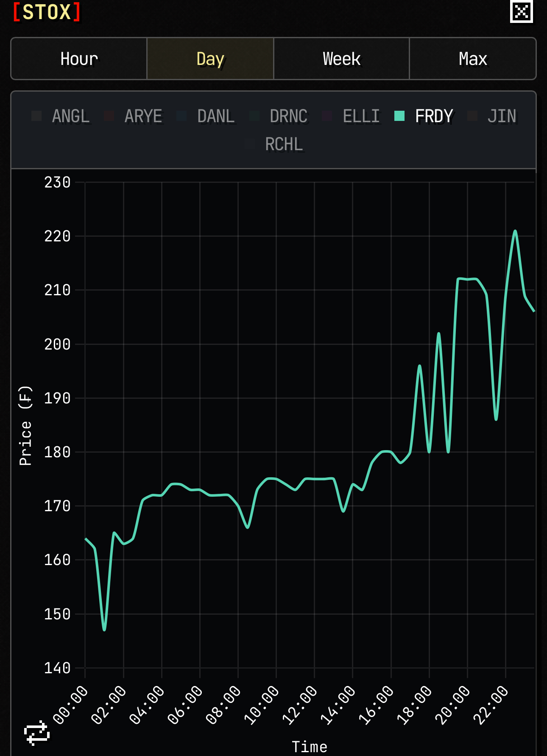The width and height of the screenshot is (547, 756).
Task: Click the swap arrows icon beside the chart
Action: [x=37, y=733]
